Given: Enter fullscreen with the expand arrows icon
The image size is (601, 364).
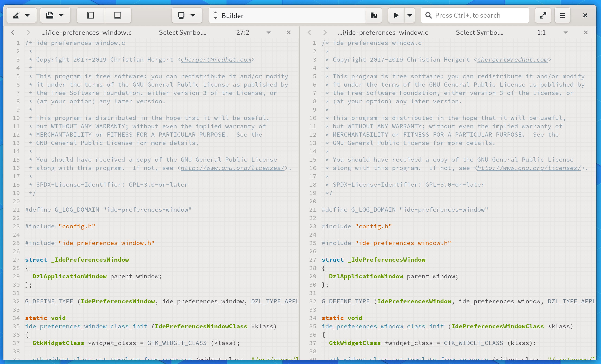Looking at the screenshot, I should (x=543, y=15).
